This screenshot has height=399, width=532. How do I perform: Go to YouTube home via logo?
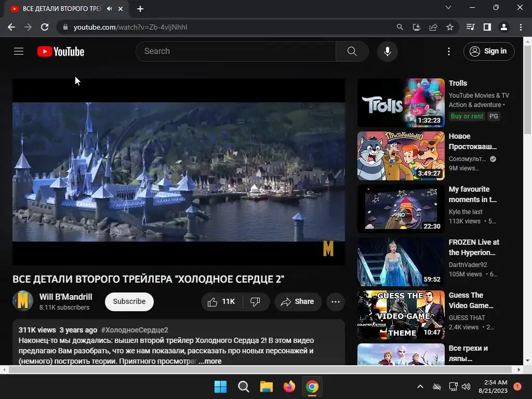coord(61,51)
